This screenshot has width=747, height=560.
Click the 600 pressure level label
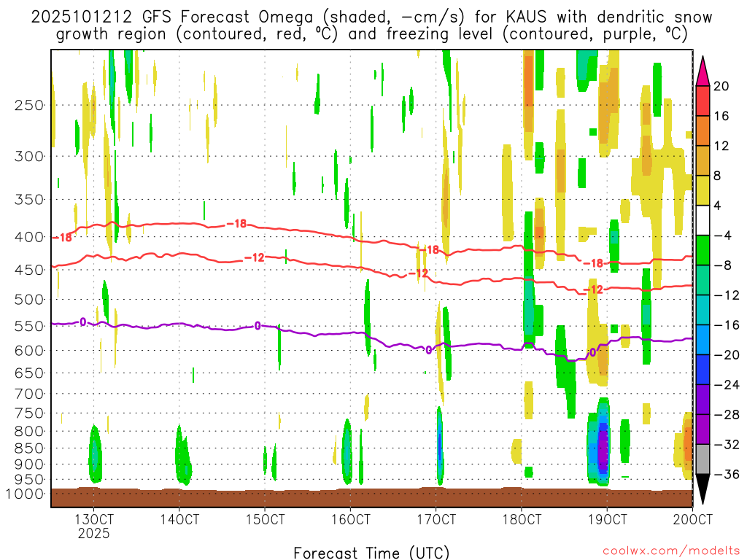click(29, 351)
